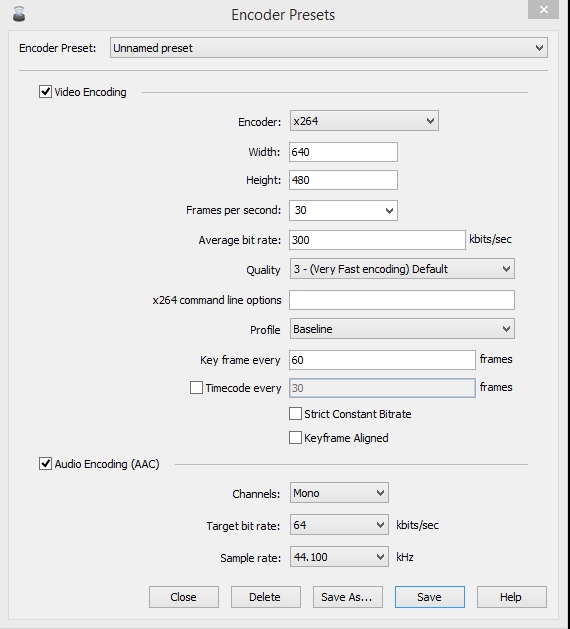The width and height of the screenshot is (570, 629).
Task: Click the Width input field
Action: point(343,152)
